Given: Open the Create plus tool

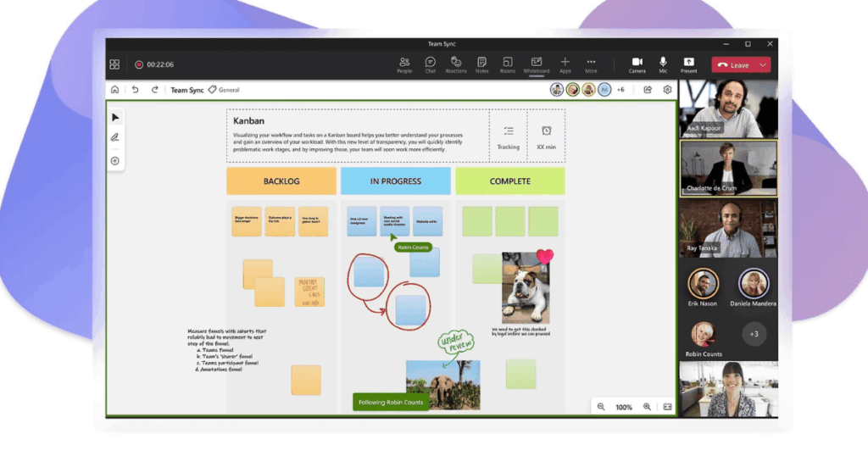Looking at the screenshot, I should 115,161.
